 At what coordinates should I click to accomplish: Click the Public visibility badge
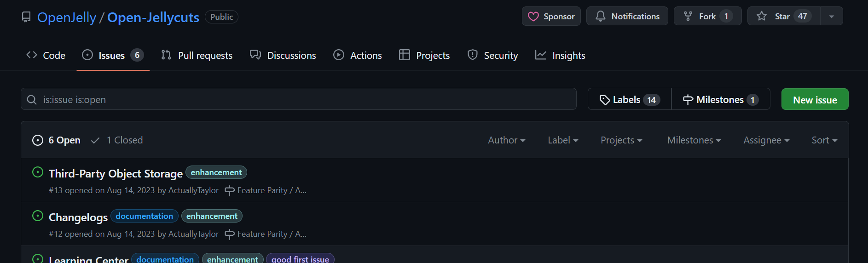[221, 17]
